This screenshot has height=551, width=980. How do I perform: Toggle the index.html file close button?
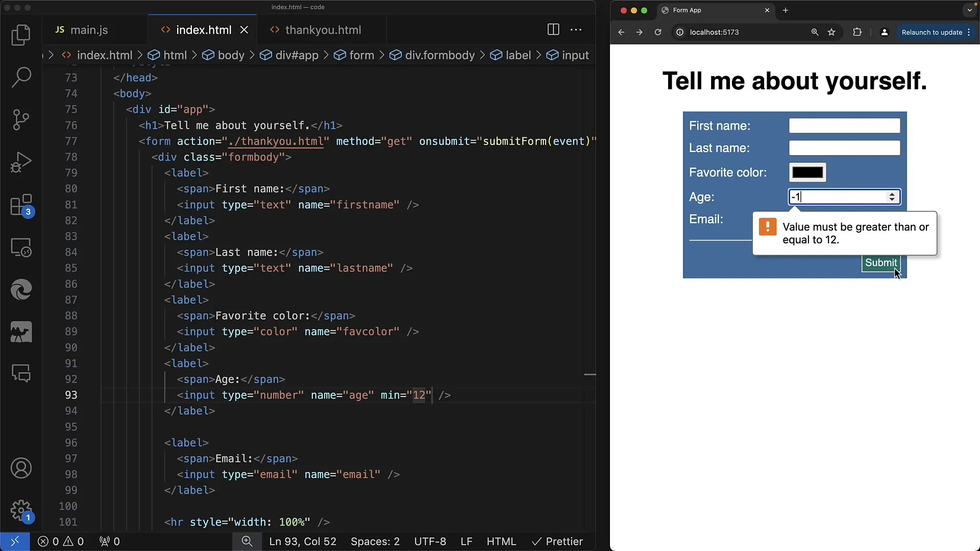pos(243,30)
